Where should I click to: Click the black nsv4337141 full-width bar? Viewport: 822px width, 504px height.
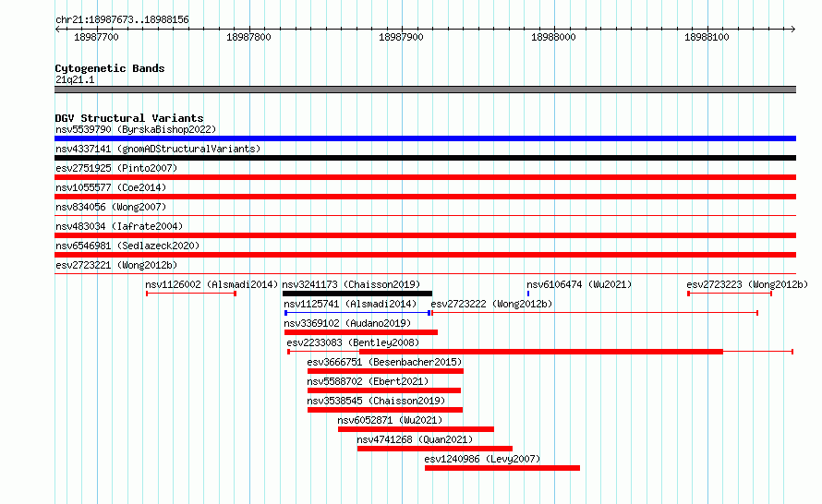tap(425, 158)
